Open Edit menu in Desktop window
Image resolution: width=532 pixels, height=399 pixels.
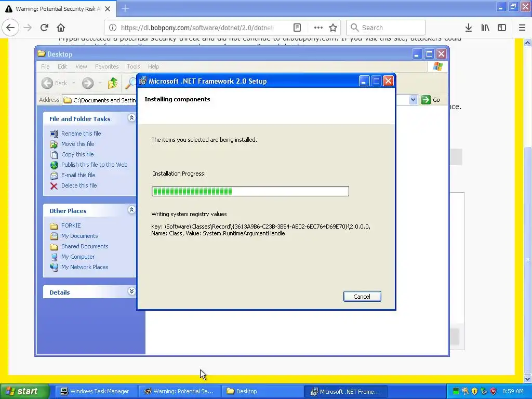(62, 66)
